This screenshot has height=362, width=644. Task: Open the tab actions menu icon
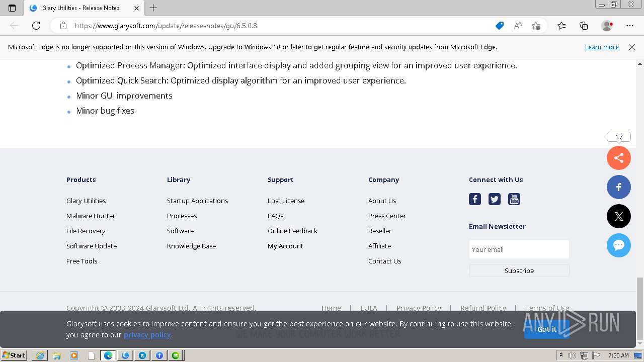click(x=12, y=8)
